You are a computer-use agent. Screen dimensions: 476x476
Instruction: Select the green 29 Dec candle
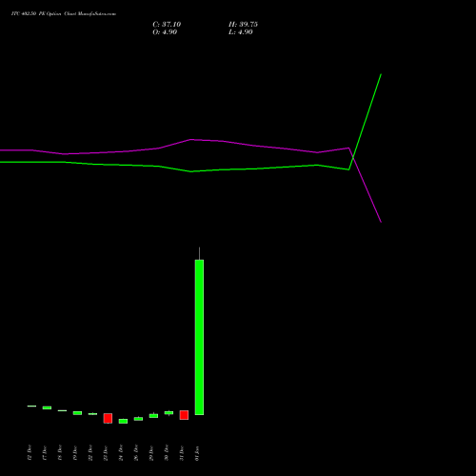[153, 416]
